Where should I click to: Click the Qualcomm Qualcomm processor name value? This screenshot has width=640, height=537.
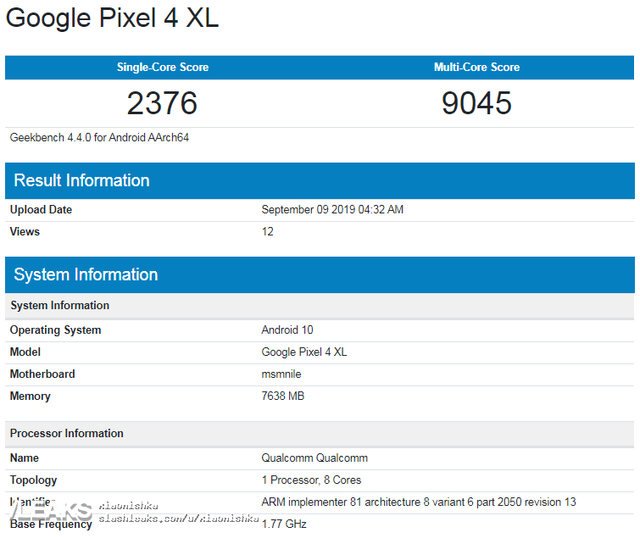tap(314, 458)
